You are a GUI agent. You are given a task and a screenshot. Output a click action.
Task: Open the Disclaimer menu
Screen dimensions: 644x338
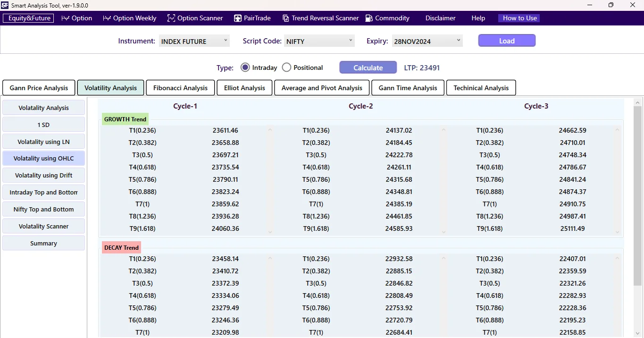[x=440, y=18]
